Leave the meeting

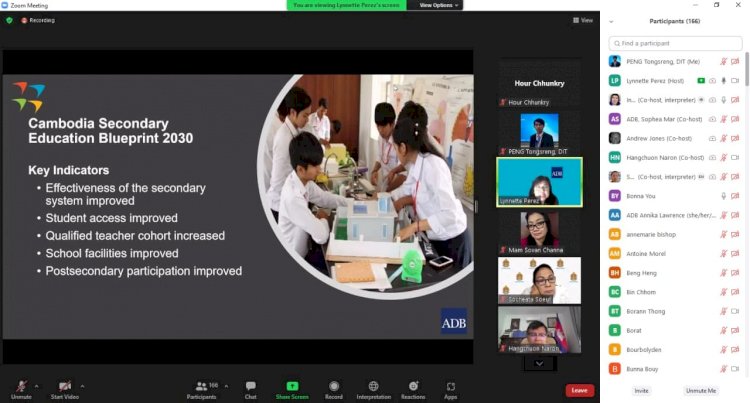pos(580,391)
